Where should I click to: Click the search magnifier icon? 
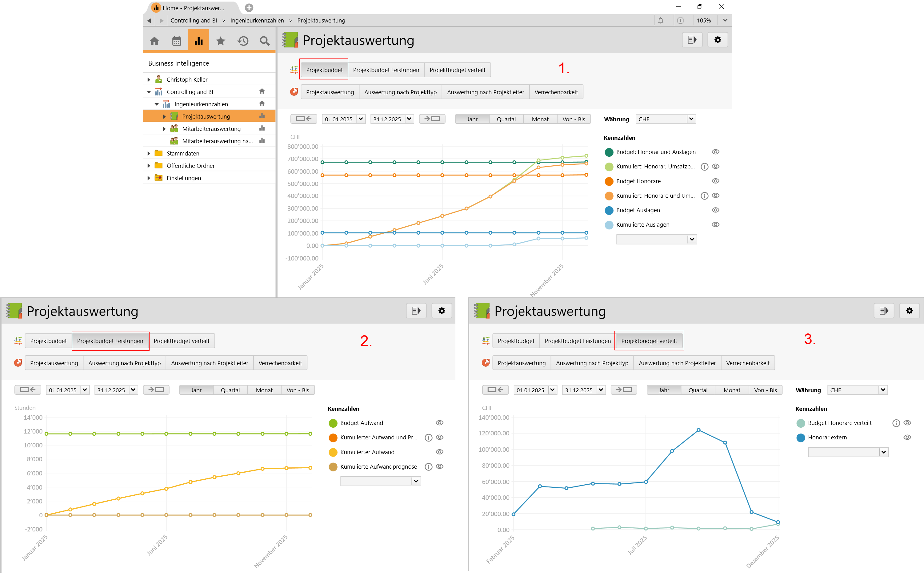click(265, 41)
